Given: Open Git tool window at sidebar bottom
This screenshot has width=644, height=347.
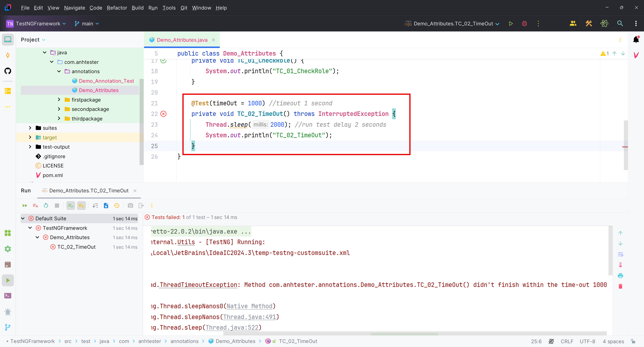Looking at the screenshot, I should [8, 327].
